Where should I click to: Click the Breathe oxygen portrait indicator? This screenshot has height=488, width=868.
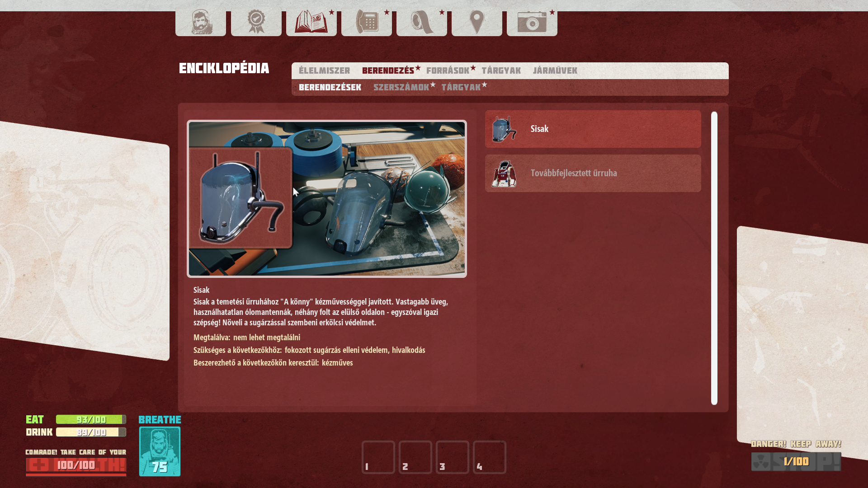pyautogui.click(x=160, y=451)
